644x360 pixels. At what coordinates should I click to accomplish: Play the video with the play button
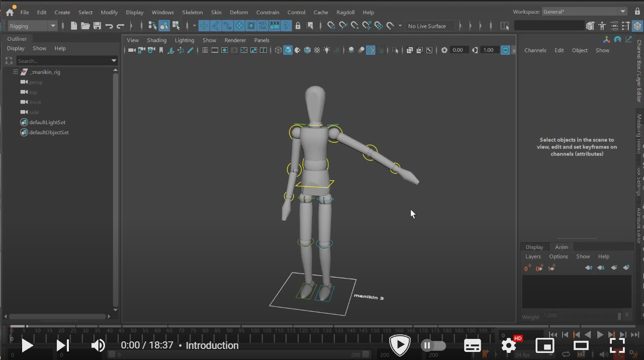pyautogui.click(x=27, y=345)
